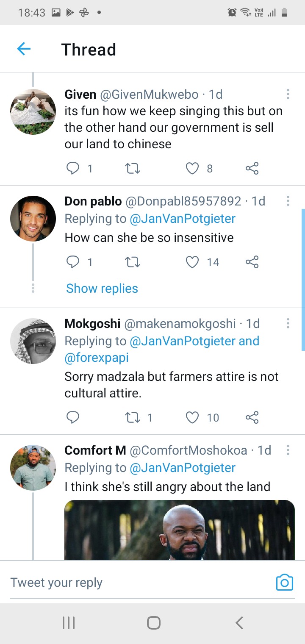This screenshot has width=305, height=644.
Task: Open recent apps navigation button
Action: [69, 623]
